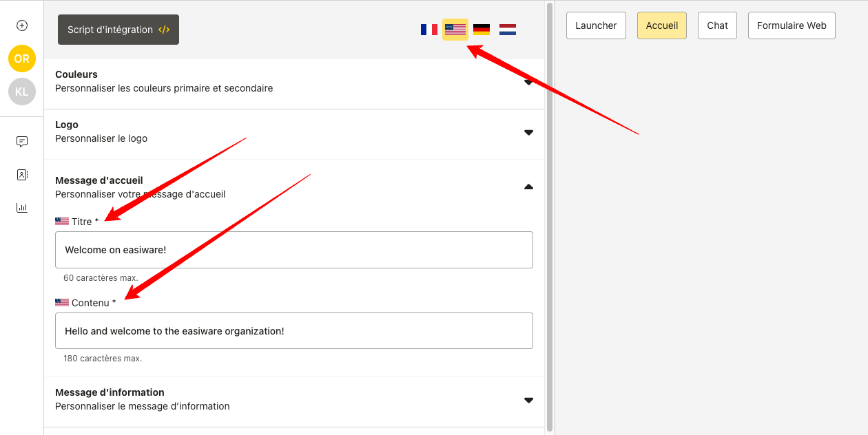Click the Titre input field
Image resolution: width=868 pixels, height=435 pixels.
[293, 250]
